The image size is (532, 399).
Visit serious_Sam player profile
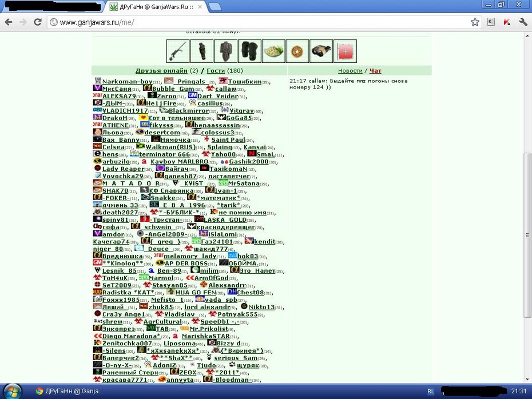[236, 358]
